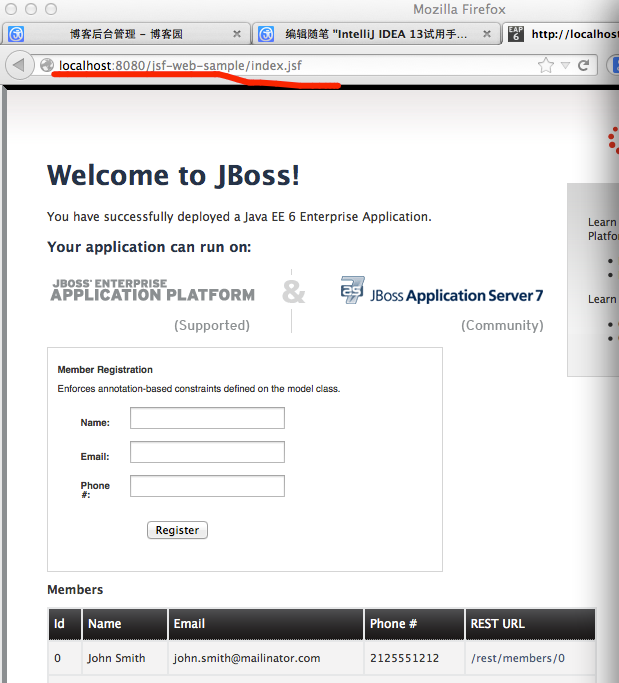Viewport: 619px width, 683px height.
Task: Click the JBoss Application Server 7 logo
Action: tap(442, 291)
